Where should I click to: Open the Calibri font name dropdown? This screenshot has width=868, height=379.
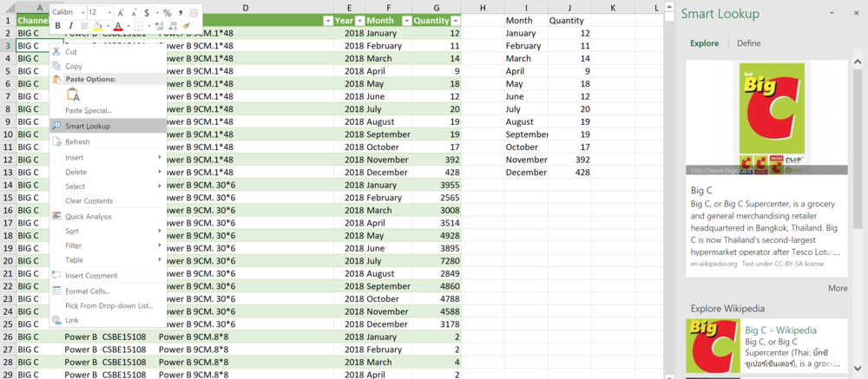coord(68,13)
